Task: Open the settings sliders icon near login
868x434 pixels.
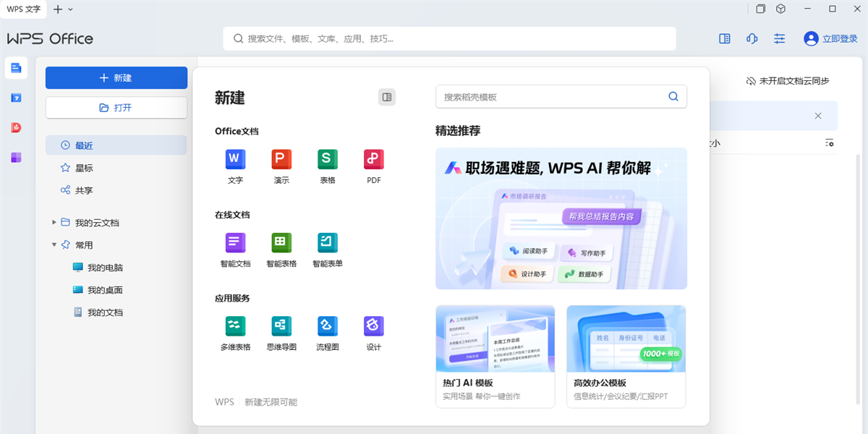Action: [x=779, y=38]
